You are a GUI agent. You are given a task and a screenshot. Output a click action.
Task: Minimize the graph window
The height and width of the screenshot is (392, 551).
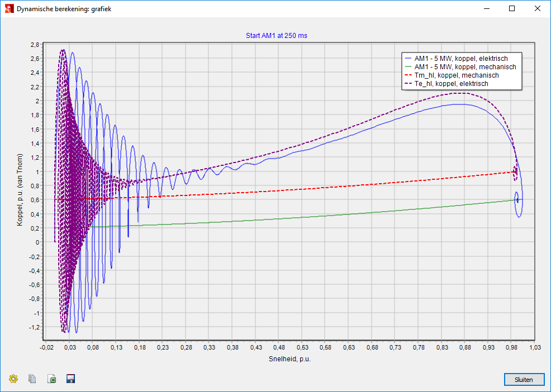pyautogui.click(x=486, y=9)
